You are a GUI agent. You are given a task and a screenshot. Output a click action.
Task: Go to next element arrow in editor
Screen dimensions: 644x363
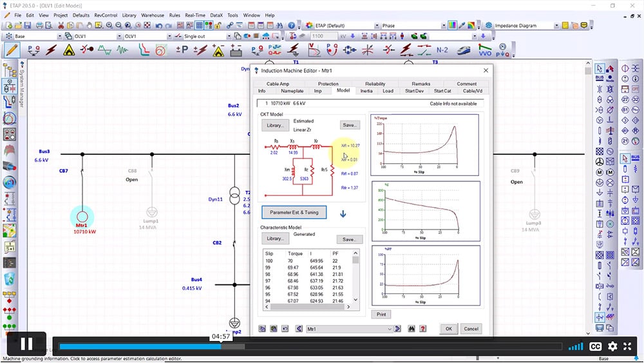pyautogui.click(x=397, y=329)
